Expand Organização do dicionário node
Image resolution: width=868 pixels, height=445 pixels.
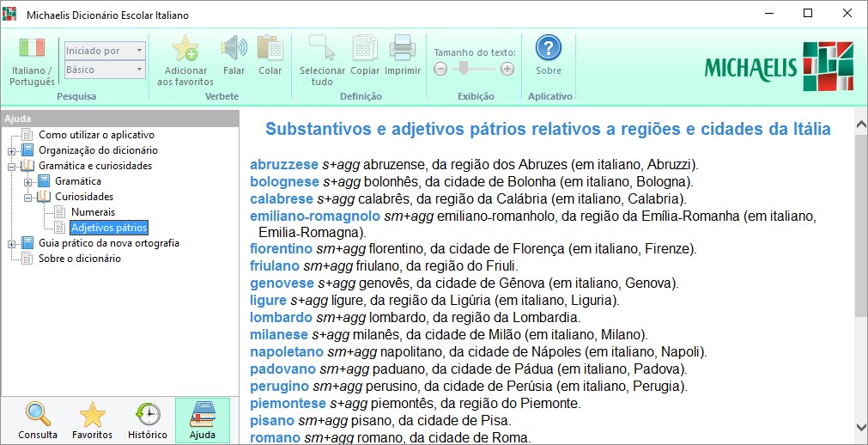[x=12, y=150]
